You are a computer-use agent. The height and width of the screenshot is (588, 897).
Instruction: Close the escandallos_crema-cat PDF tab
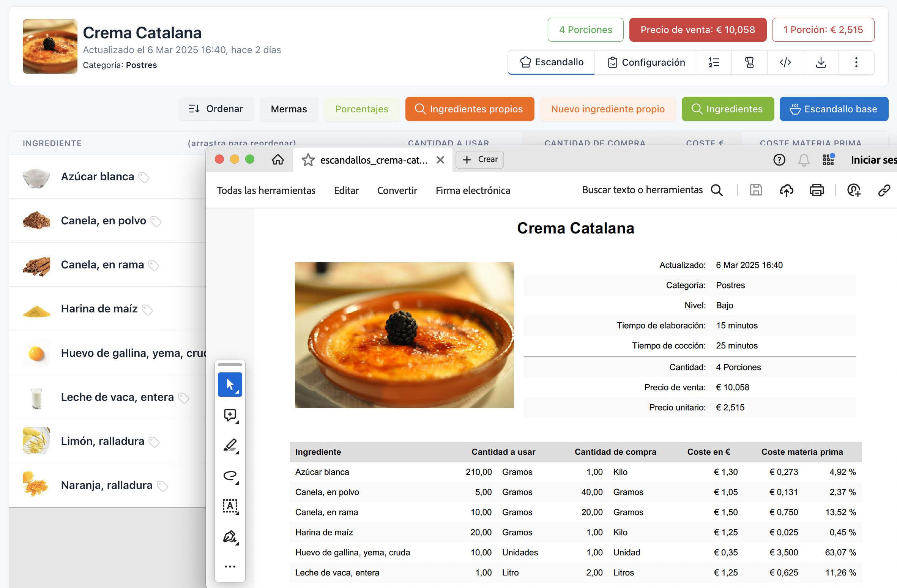[x=440, y=160]
